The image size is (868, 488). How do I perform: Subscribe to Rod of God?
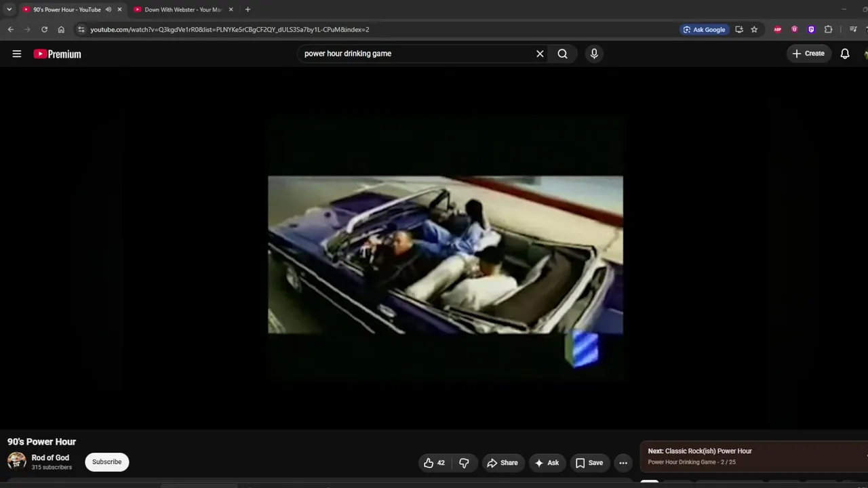tap(107, 462)
